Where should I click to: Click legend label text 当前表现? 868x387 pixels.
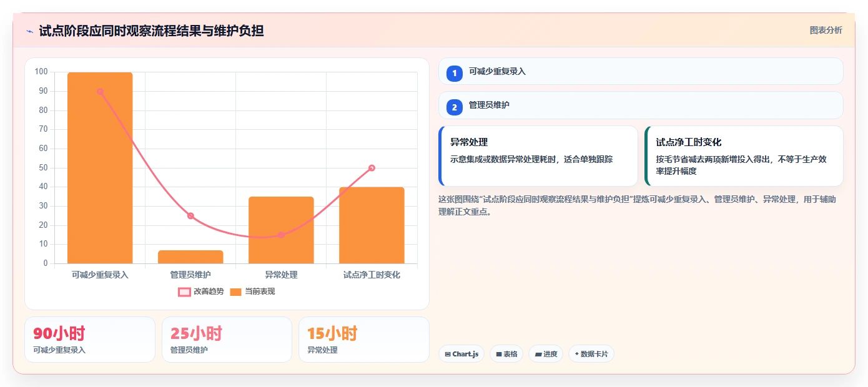[x=260, y=291]
